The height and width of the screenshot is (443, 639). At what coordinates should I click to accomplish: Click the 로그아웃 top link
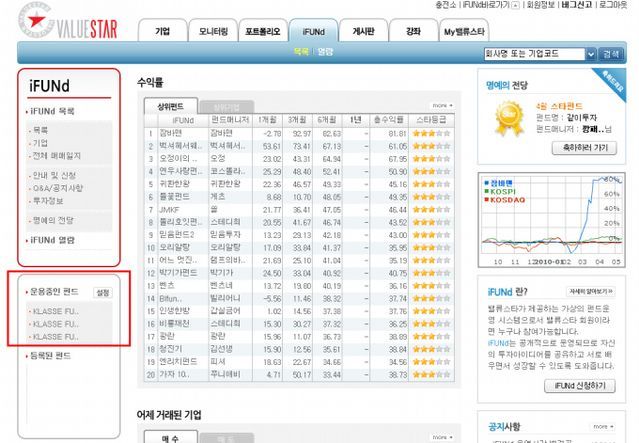coord(613,5)
